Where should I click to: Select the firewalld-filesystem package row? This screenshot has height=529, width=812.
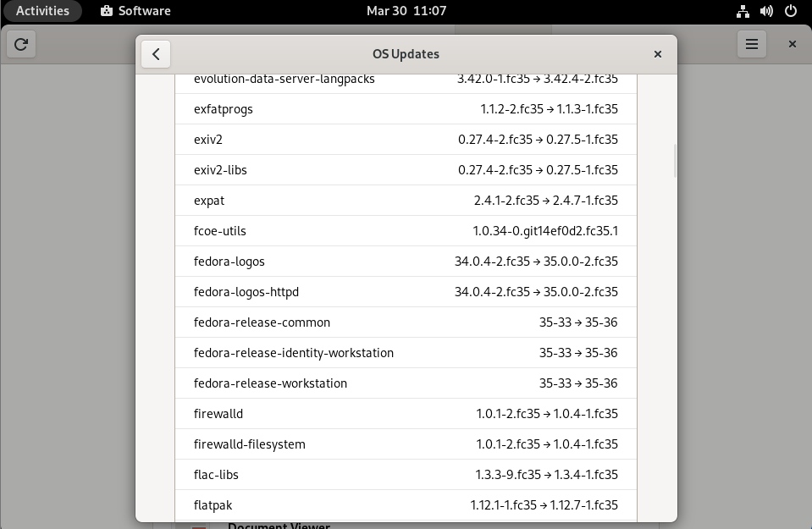pyautogui.click(x=406, y=445)
